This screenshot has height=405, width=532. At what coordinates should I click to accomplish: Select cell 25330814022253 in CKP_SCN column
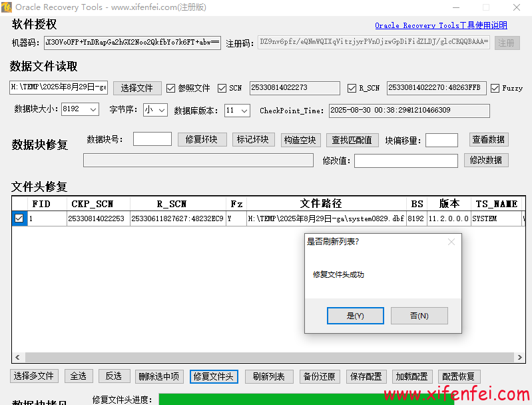click(x=98, y=218)
